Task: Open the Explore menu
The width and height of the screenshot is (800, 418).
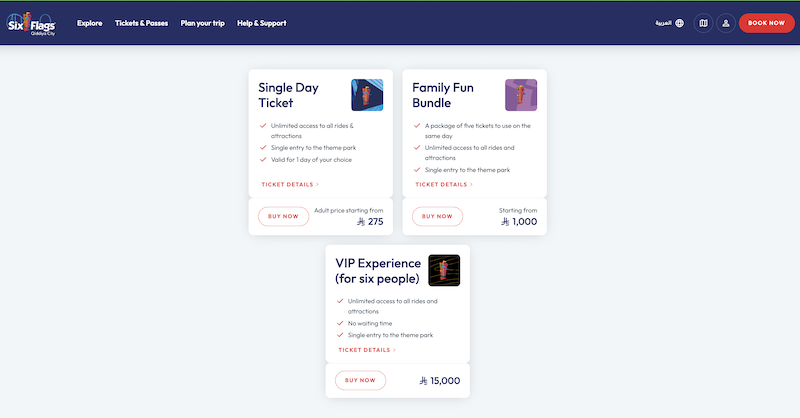Action: [90, 23]
